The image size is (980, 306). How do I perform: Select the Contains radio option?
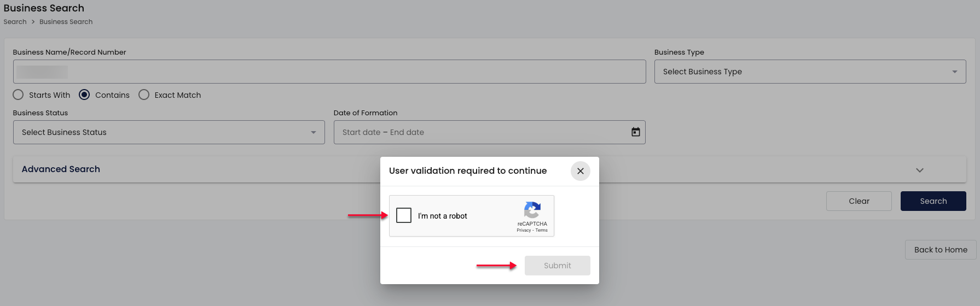tap(84, 95)
